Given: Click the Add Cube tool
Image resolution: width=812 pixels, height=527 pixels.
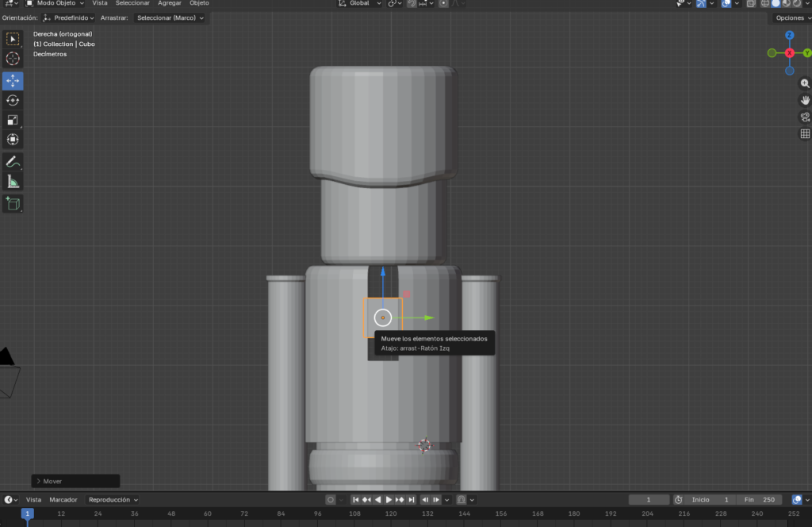Looking at the screenshot, I should (x=13, y=204).
